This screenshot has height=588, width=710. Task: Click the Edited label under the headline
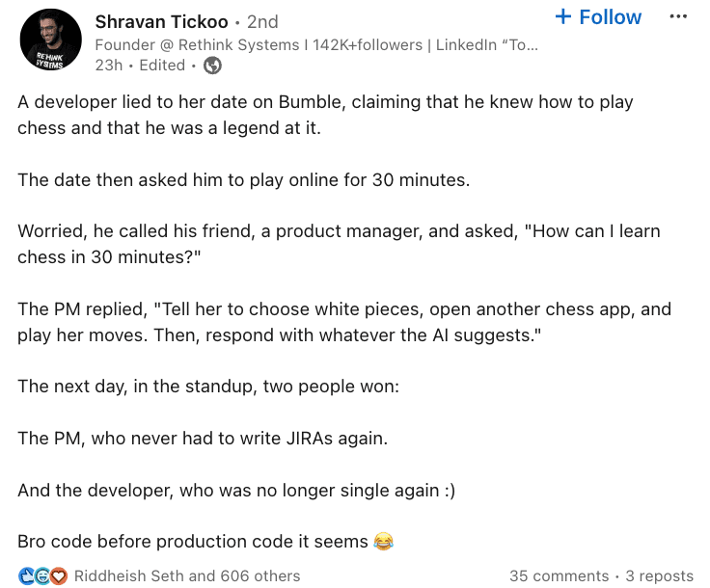pyautogui.click(x=162, y=66)
